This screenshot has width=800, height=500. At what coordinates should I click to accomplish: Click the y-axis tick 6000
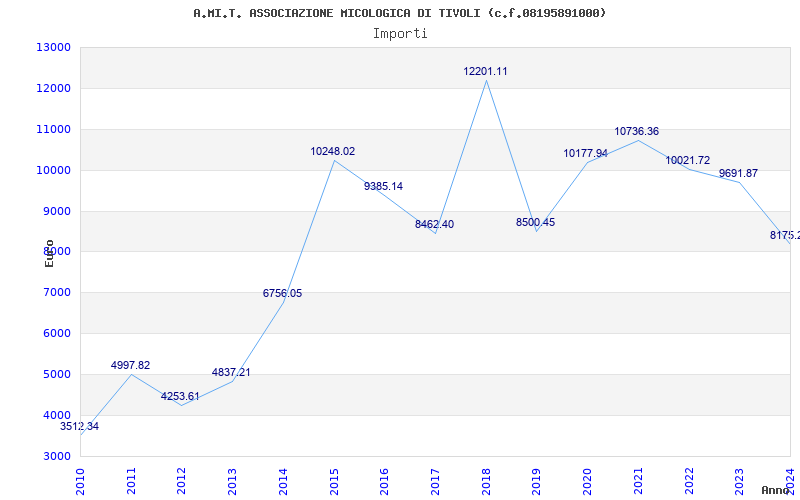(x=56, y=333)
